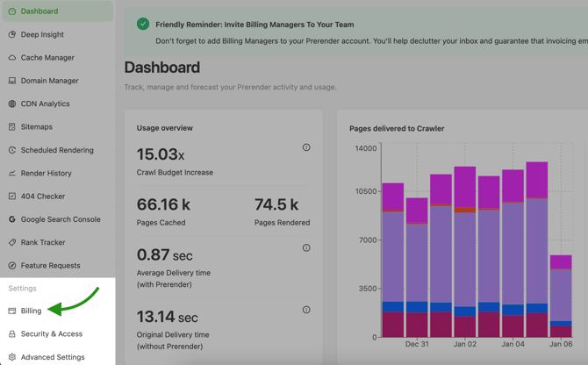Click the Cache Manager cloud icon
The image size is (588, 365).
pyautogui.click(x=12, y=58)
